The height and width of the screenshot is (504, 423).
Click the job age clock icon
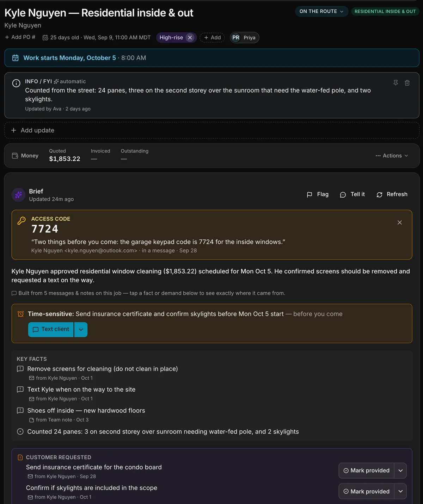[x=45, y=38]
